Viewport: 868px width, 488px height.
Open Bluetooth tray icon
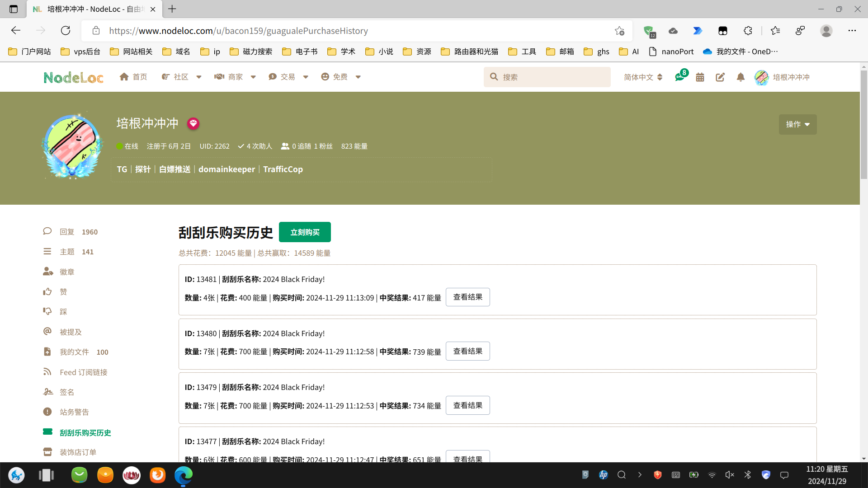748,475
